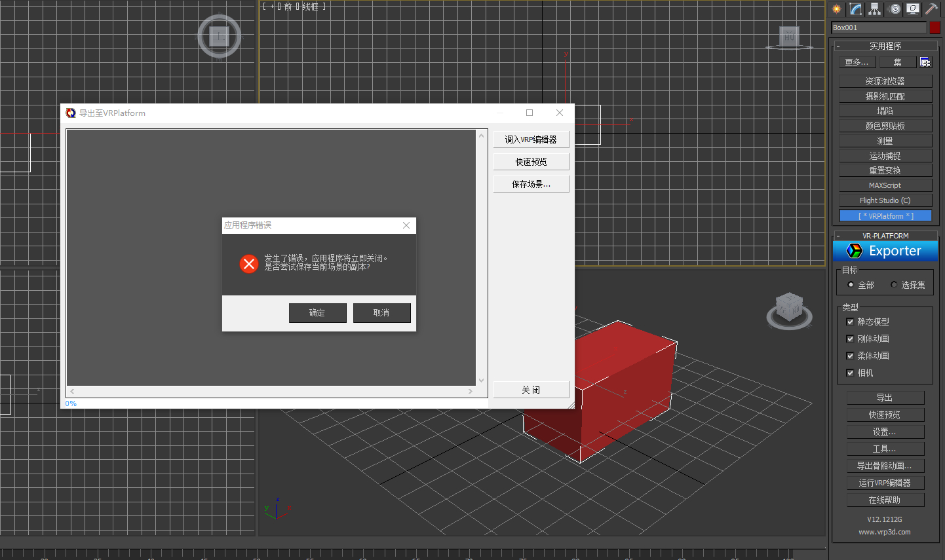Open the 塌陷 utility
The width and height of the screenshot is (945, 560).
point(885,111)
